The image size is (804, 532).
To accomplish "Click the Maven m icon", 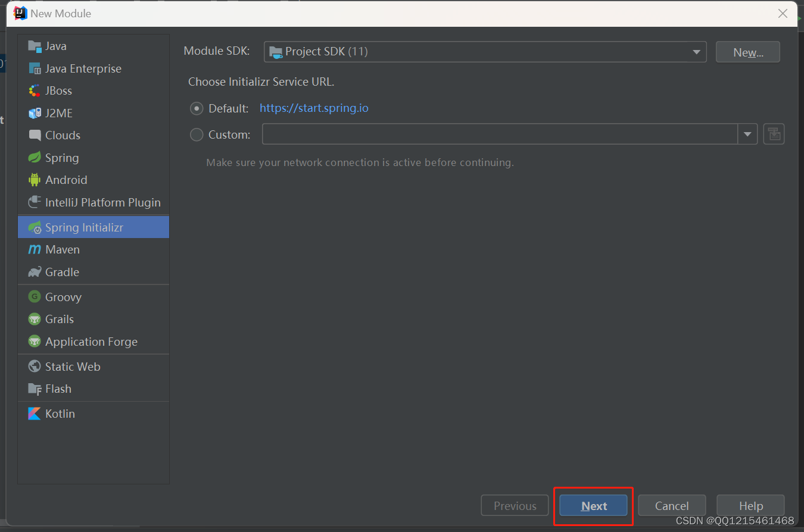I will 35,250.
